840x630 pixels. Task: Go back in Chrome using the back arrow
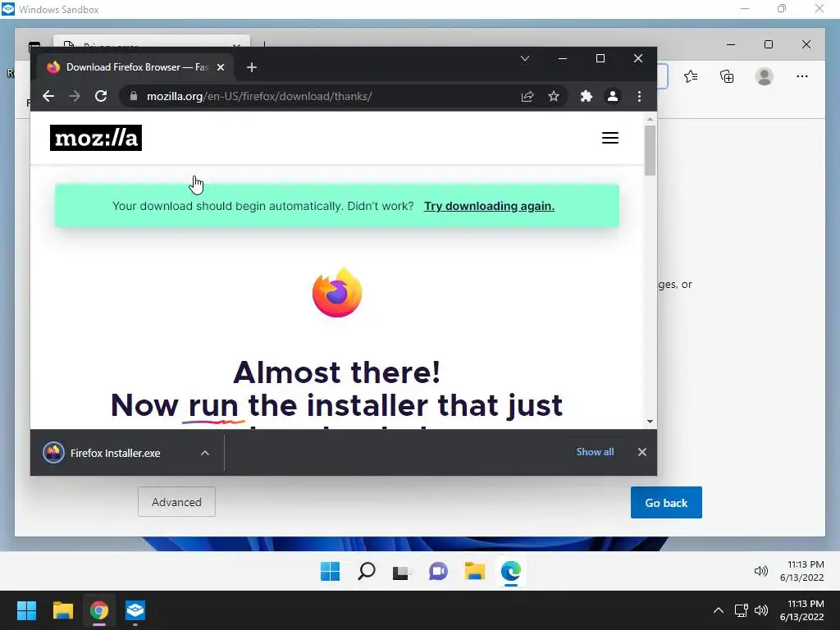pos(48,97)
